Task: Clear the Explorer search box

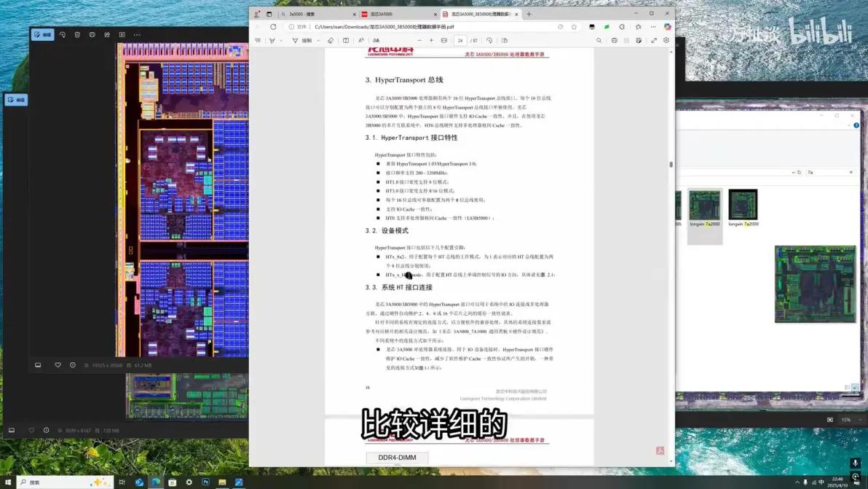Action: point(851,172)
